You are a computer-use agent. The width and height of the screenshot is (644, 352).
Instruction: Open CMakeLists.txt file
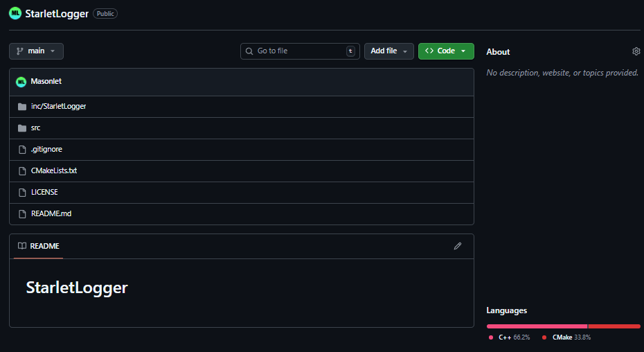[x=54, y=170]
